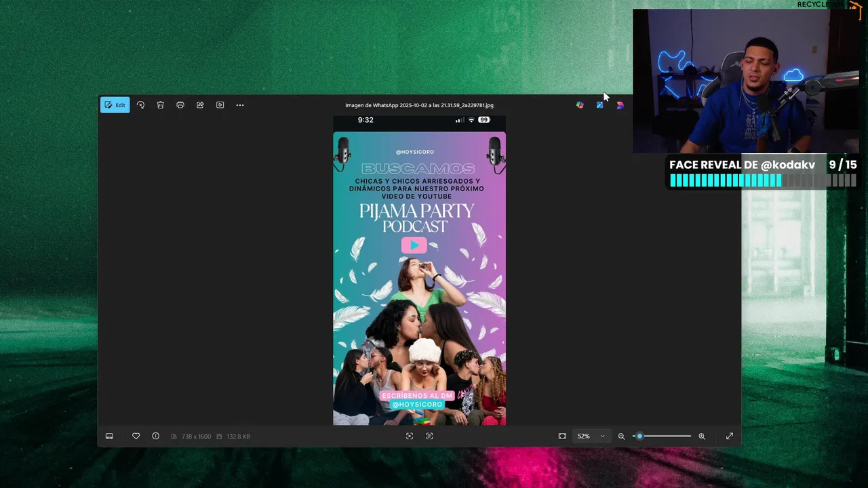Mark image as favorite with heart icon
868x488 pixels.
point(136,436)
